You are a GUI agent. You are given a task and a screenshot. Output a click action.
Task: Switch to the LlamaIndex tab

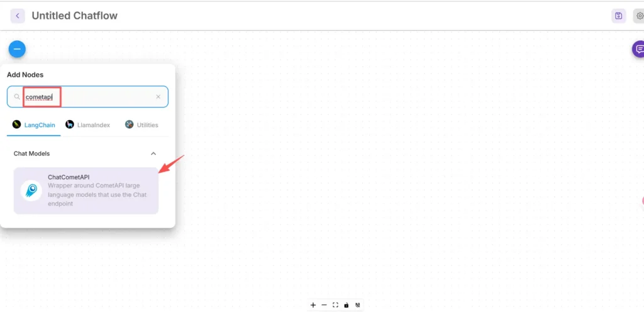pos(88,125)
